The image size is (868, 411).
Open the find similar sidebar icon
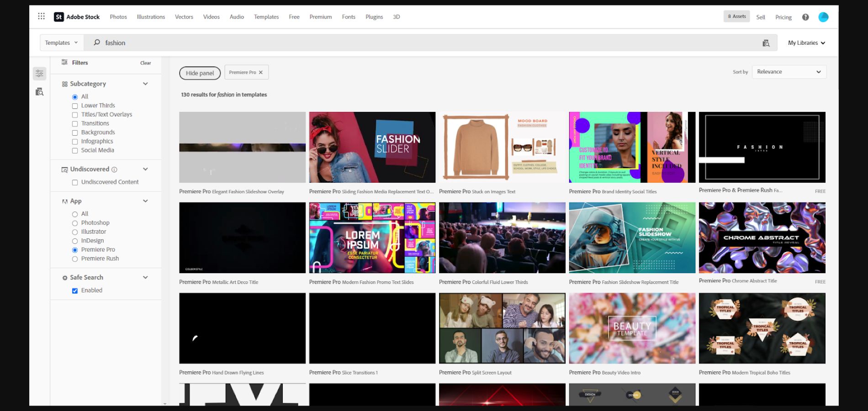click(x=40, y=92)
